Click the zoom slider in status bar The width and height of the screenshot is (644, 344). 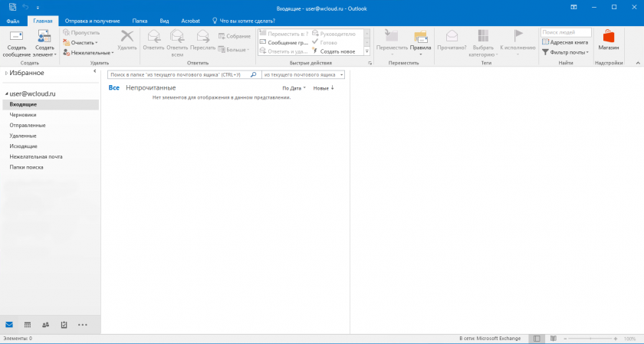[x=592, y=338]
